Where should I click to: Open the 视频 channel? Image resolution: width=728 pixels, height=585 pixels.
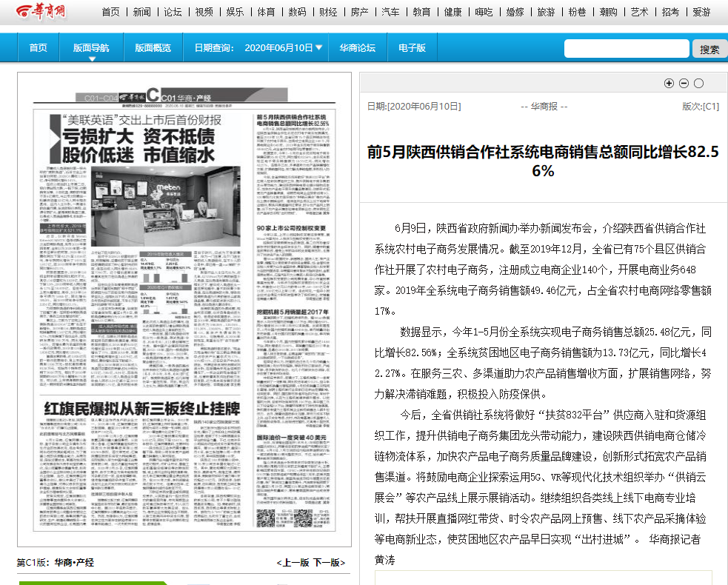[x=204, y=12]
